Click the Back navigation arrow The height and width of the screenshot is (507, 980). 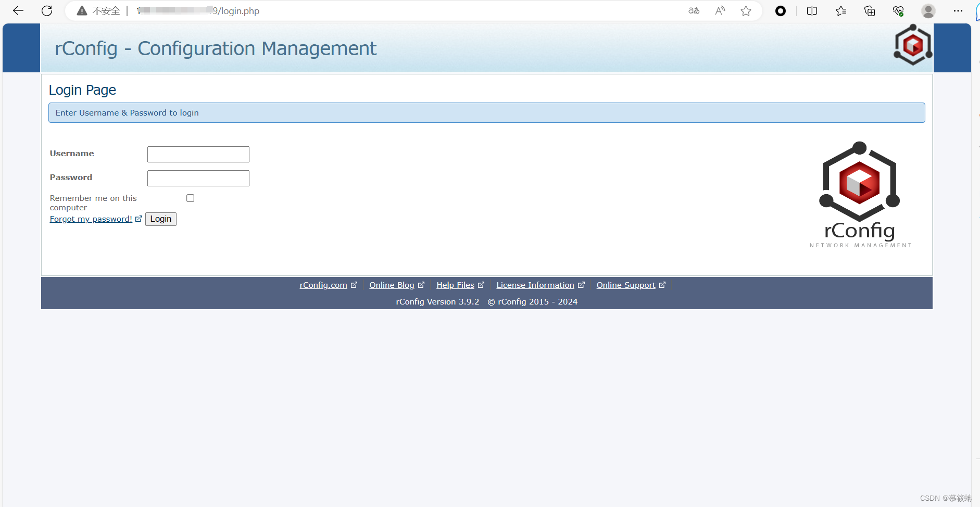coord(18,10)
